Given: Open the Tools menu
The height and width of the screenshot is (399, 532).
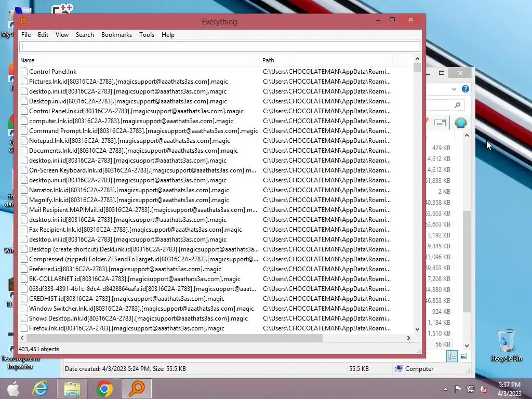Looking at the screenshot, I should [147, 35].
